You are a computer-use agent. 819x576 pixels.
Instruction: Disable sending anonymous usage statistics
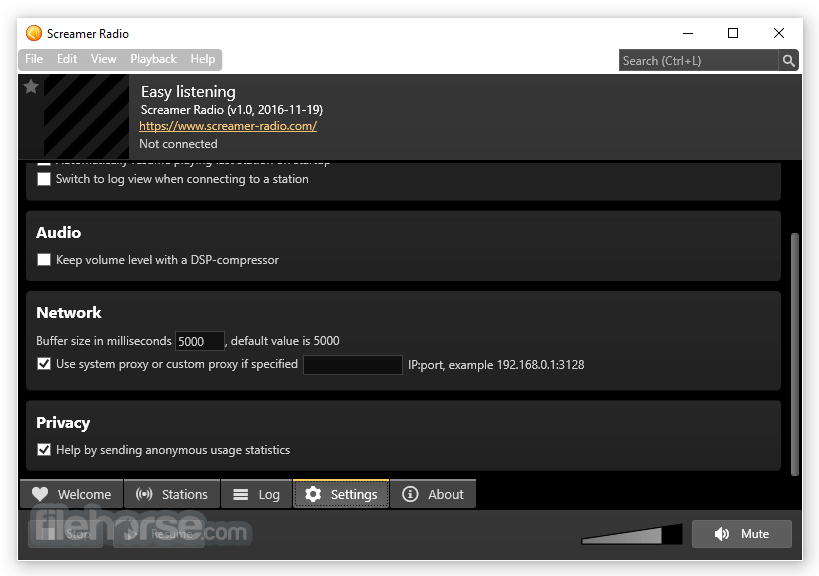point(44,449)
